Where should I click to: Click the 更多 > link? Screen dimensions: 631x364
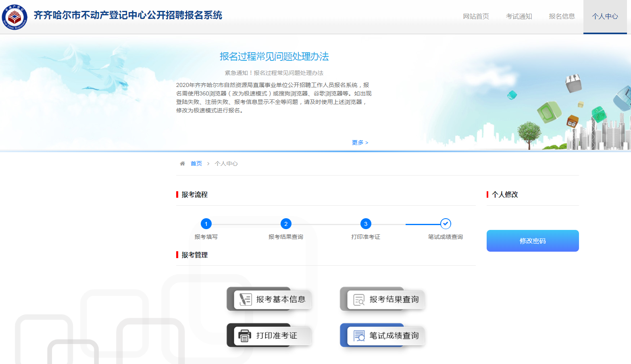(360, 143)
